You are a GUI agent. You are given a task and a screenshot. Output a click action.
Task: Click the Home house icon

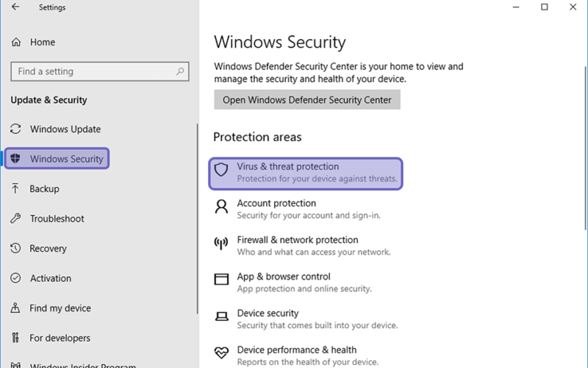(x=15, y=42)
